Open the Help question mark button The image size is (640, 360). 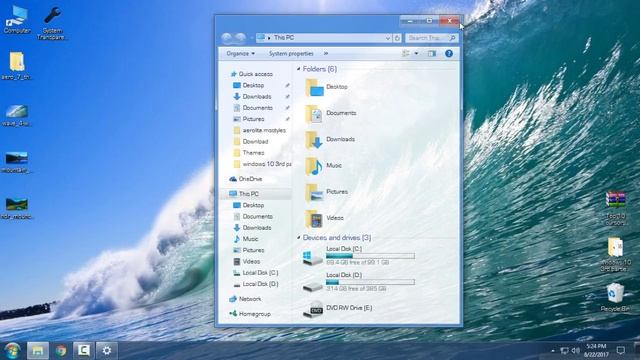[449, 53]
